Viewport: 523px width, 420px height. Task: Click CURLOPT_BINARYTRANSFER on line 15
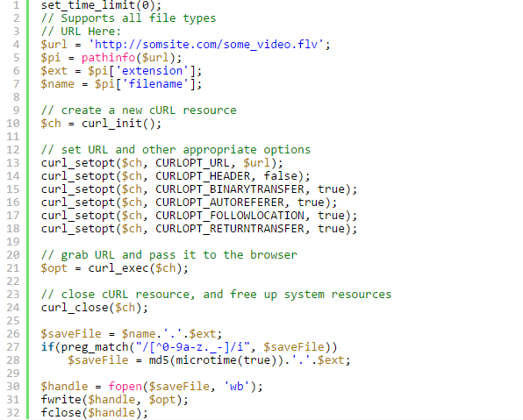[x=230, y=189]
